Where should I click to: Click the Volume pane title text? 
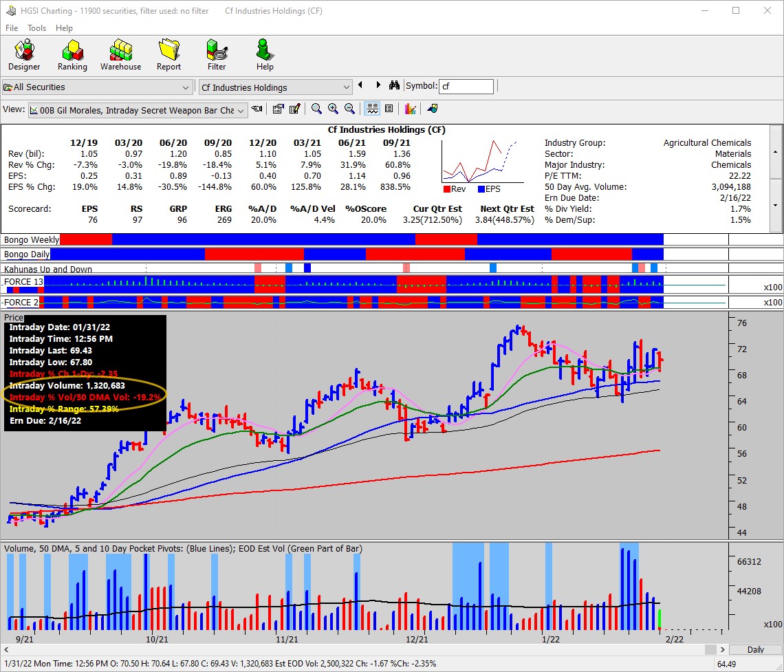pyautogui.click(x=183, y=548)
